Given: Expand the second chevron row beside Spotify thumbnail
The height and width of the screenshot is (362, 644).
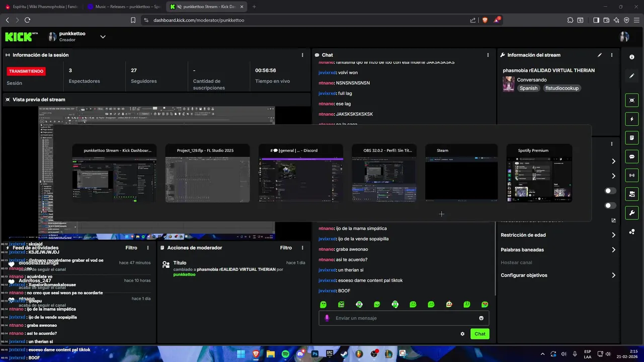Looking at the screenshot, I should [x=613, y=176].
